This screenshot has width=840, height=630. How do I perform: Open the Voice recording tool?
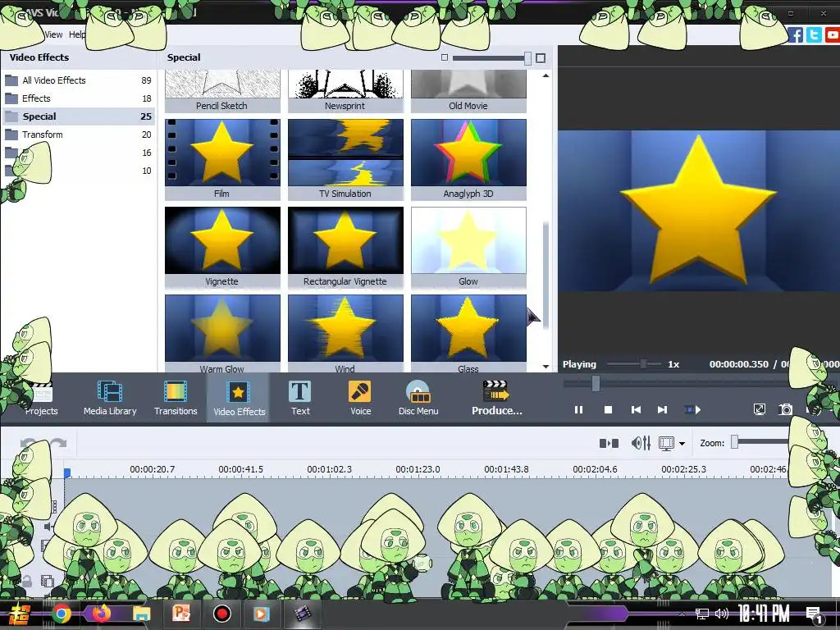point(360,398)
